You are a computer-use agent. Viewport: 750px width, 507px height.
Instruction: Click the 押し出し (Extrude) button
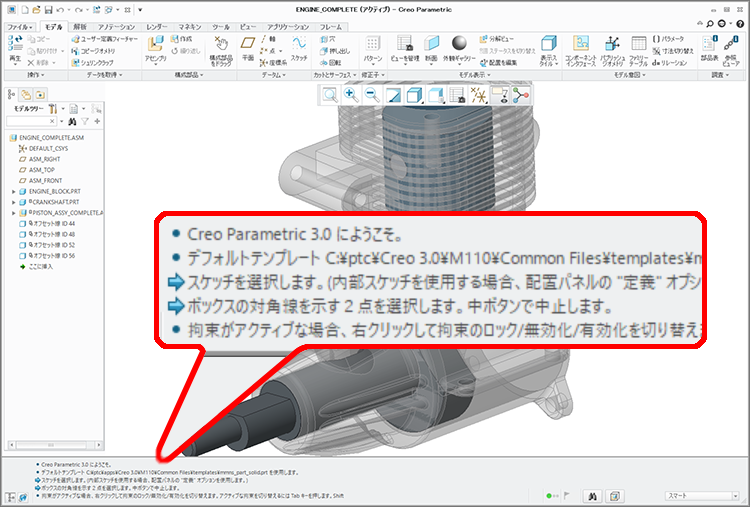point(340,48)
